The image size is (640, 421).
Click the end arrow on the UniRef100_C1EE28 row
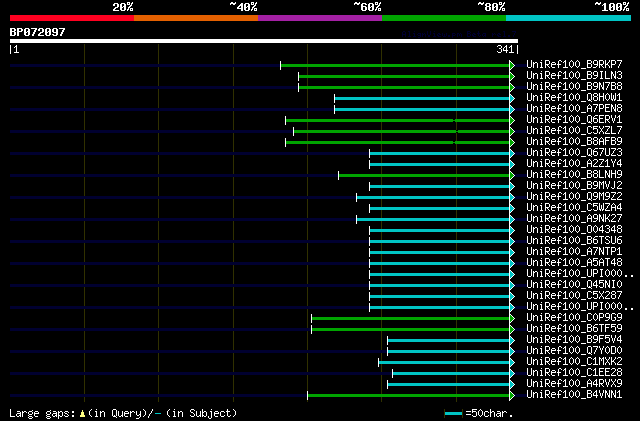click(x=512, y=374)
